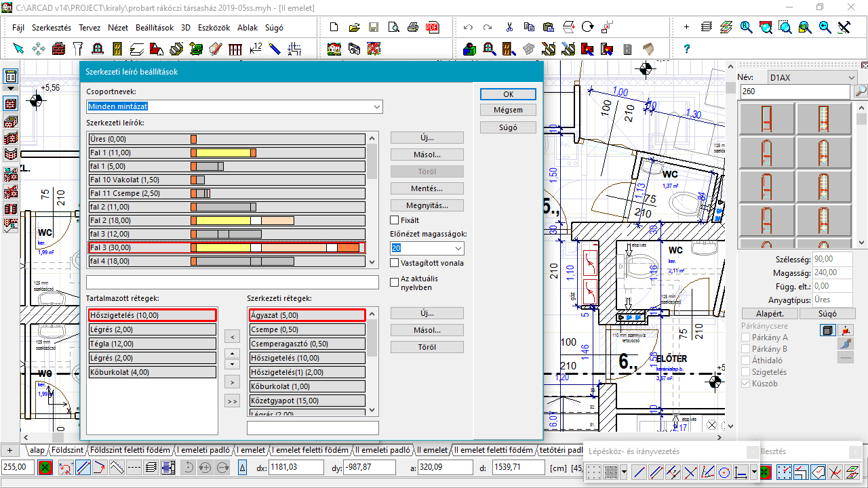Click the open file folder icon
Viewport: 868px width, 488px height.
[x=353, y=28]
